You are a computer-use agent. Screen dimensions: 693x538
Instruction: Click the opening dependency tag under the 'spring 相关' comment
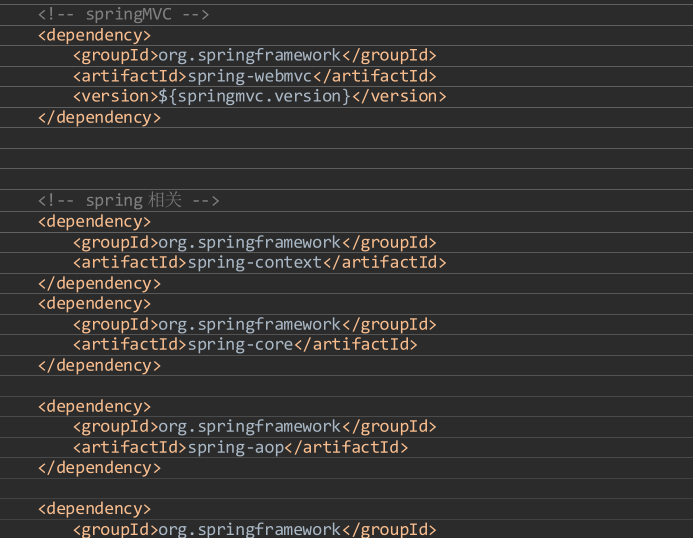94,221
